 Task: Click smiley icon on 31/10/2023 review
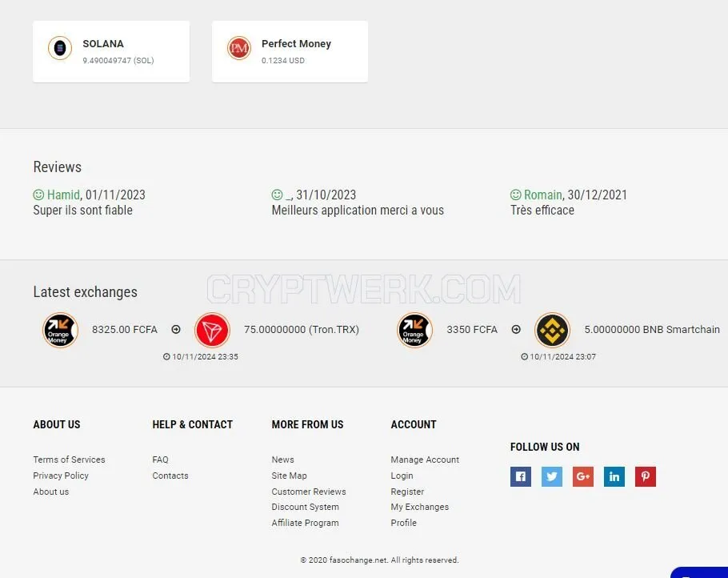[x=277, y=195]
